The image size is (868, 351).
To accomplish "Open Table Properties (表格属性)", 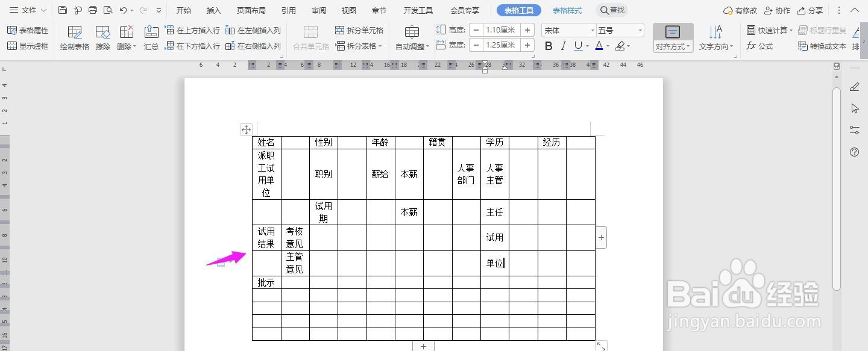I will (x=28, y=30).
